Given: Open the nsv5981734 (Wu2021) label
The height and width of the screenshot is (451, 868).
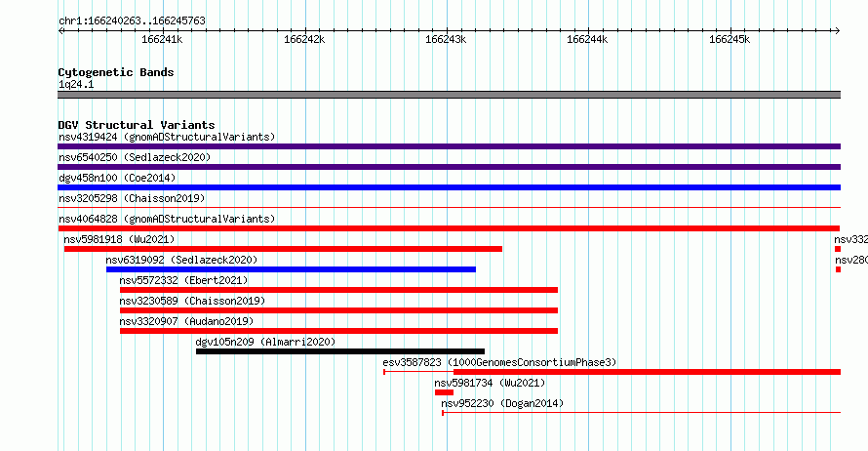Looking at the screenshot, I should (490, 383).
